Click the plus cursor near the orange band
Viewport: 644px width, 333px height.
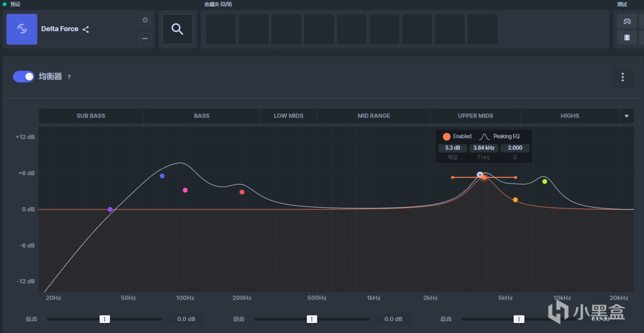click(479, 175)
